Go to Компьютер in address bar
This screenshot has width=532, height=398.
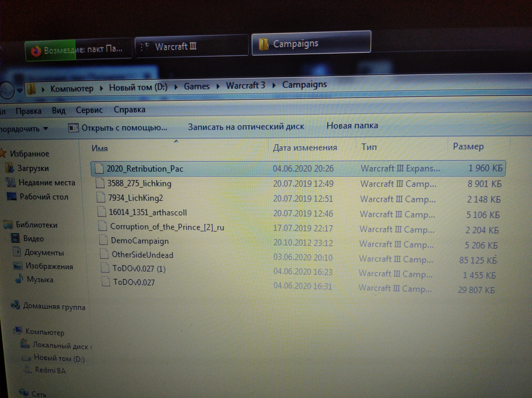point(72,89)
